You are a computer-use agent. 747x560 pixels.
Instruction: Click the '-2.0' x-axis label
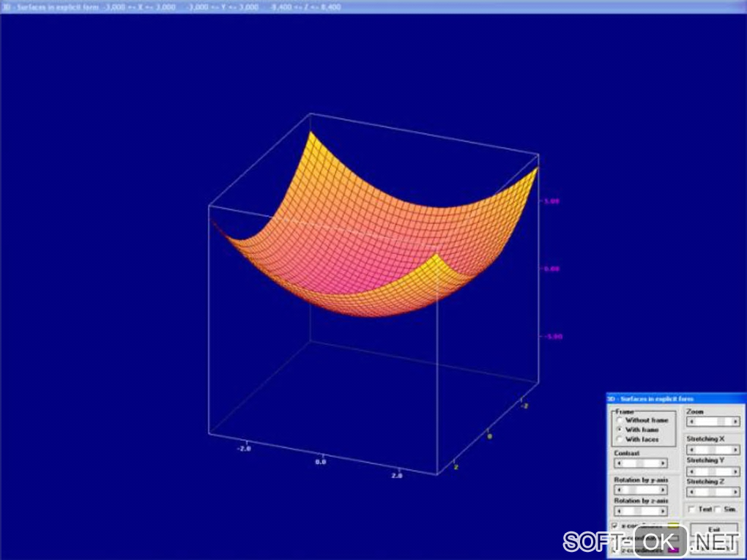point(244,449)
